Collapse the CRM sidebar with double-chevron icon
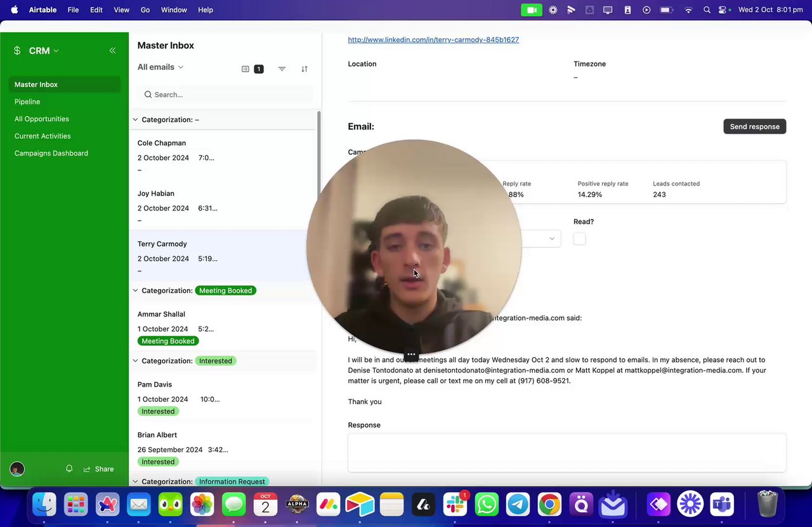 [112, 51]
